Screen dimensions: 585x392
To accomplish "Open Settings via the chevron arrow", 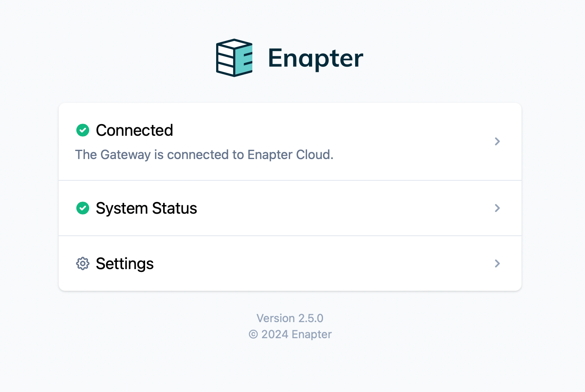I will point(497,263).
